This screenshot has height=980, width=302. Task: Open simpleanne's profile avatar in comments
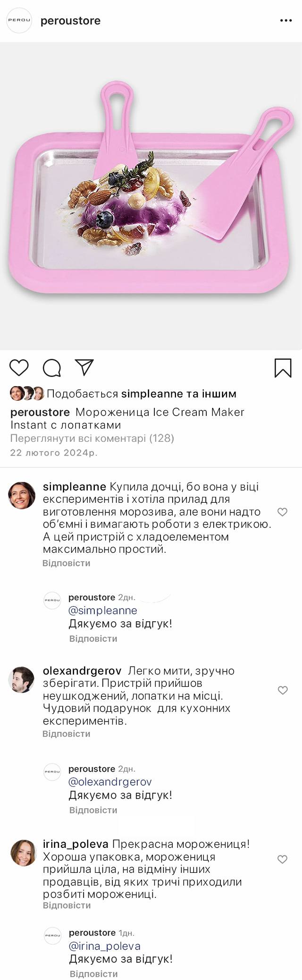[22, 495]
